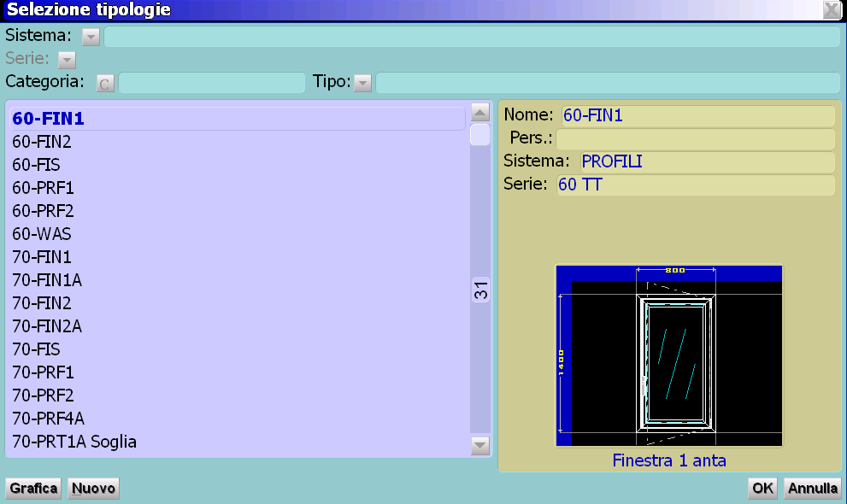This screenshot has height=504, width=847.
Task: Select 70-FIS in the list
Action: [x=238, y=349]
